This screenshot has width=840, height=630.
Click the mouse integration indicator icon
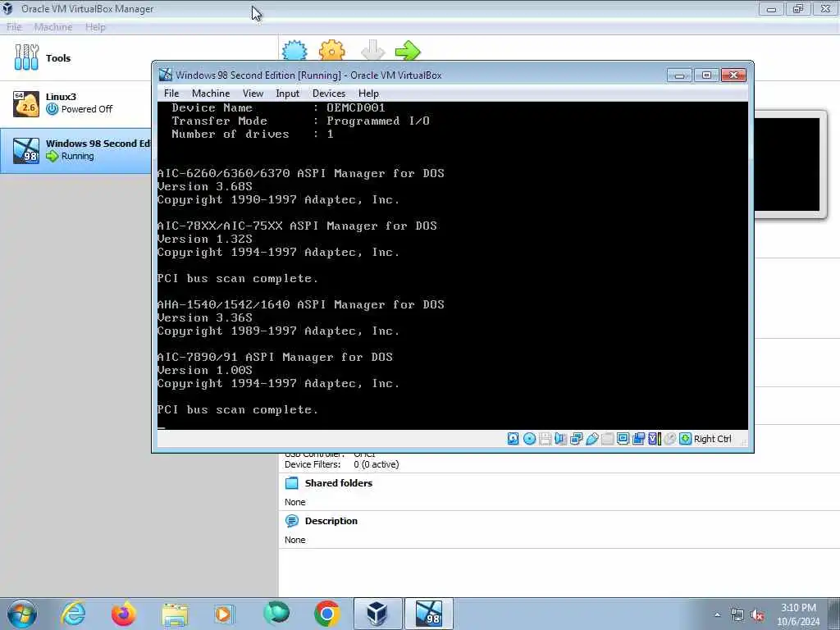pos(669,439)
